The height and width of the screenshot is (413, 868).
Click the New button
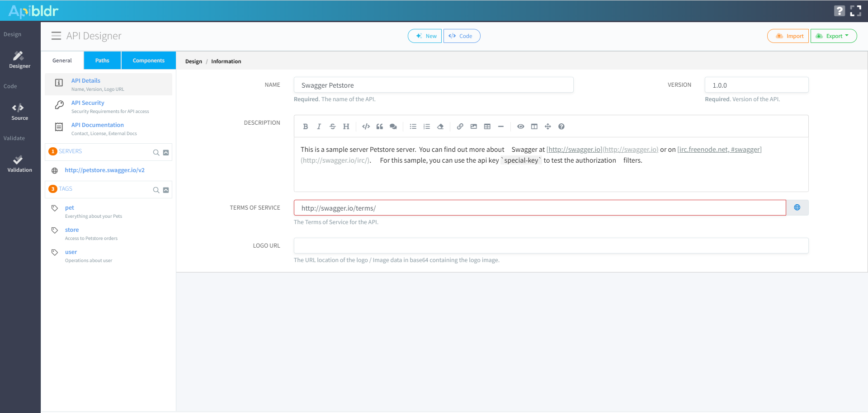425,36
